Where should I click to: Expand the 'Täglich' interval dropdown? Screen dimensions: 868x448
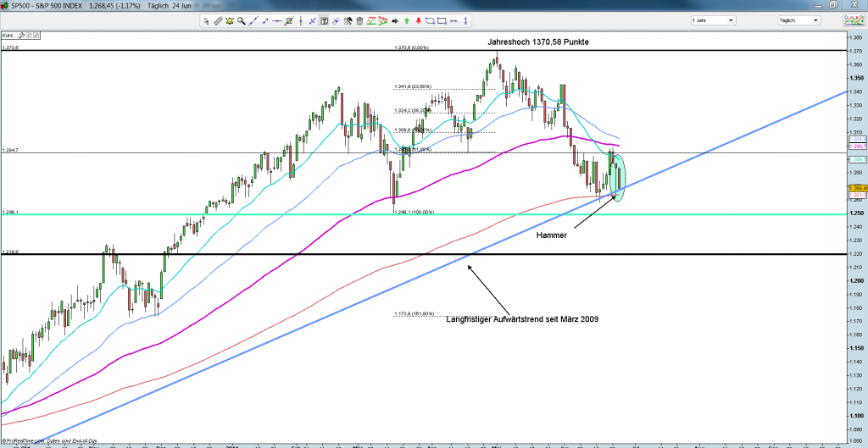[x=800, y=19]
